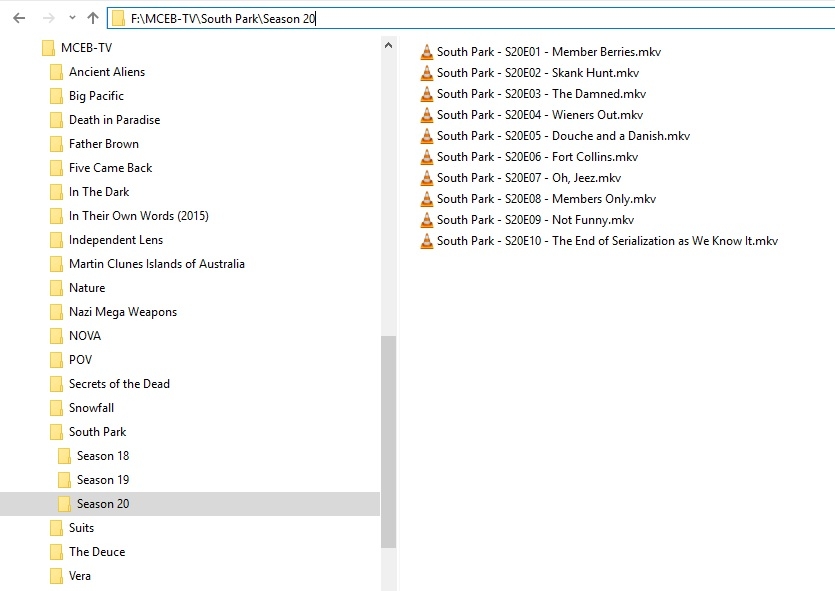Open Five Came Back folder
Viewport: 835px width, 591px height.
(x=110, y=168)
